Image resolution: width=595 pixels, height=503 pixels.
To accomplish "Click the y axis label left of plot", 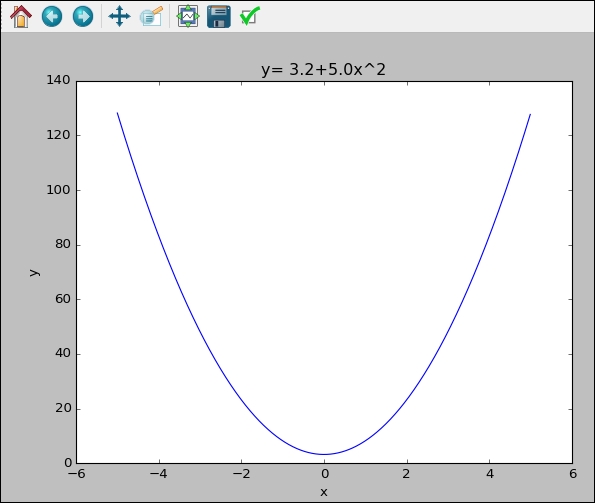I will point(34,272).
